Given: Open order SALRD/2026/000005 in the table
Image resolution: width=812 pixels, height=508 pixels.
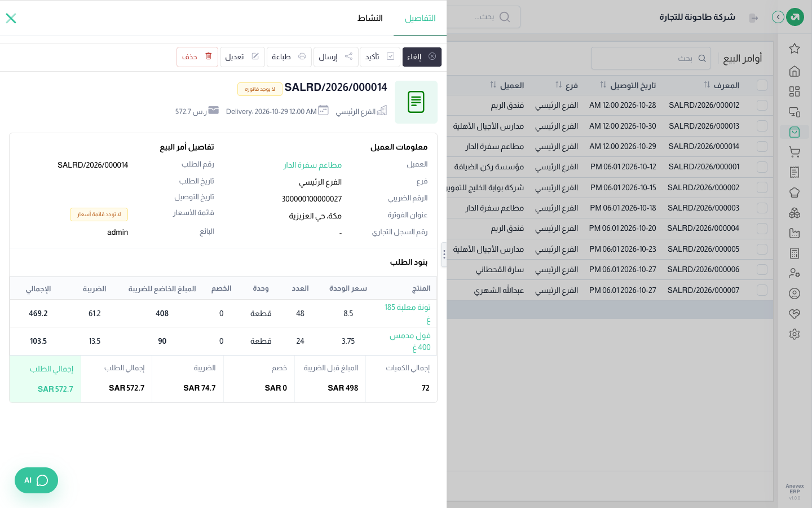Looking at the screenshot, I should click(703, 249).
